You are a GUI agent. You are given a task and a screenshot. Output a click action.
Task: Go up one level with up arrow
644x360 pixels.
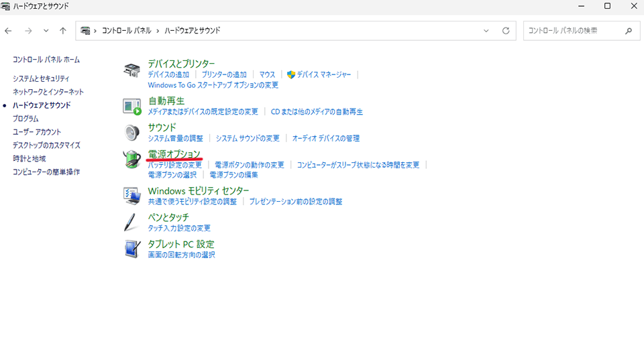click(62, 31)
